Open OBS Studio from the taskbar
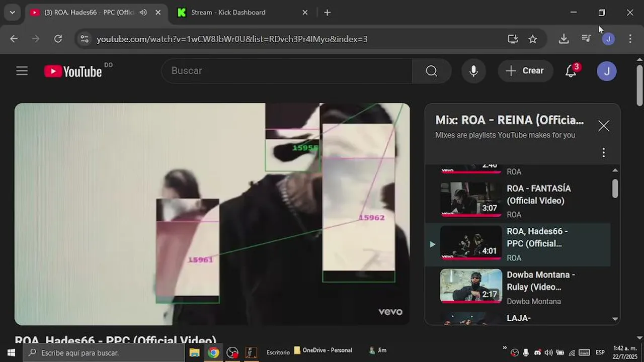644x362 pixels. click(232, 353)
